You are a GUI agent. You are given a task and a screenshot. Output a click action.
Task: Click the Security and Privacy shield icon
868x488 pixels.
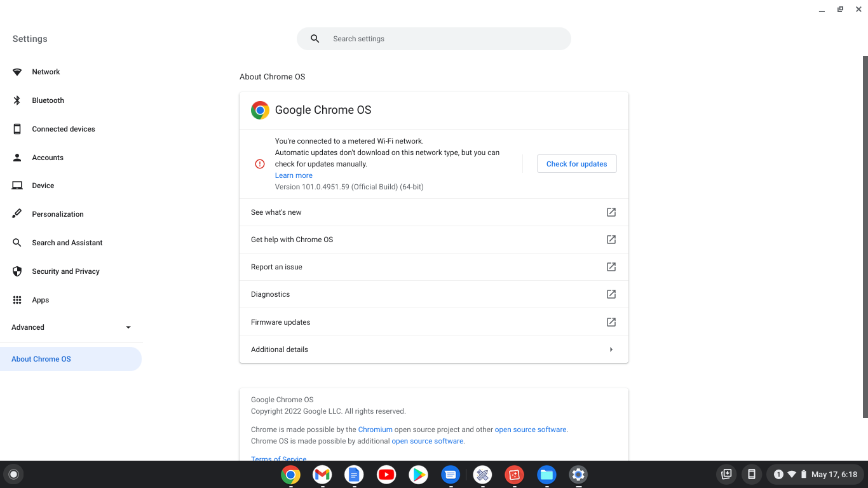pos(17,271)
